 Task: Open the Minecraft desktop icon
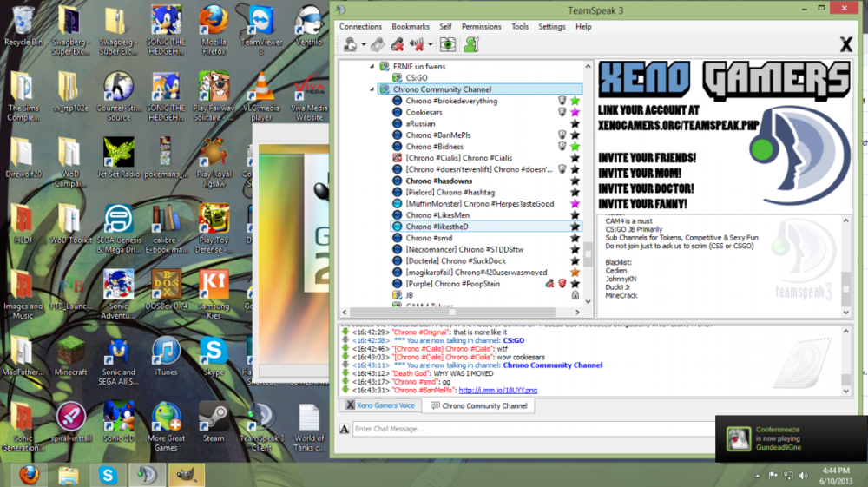[x=71, y=357]
